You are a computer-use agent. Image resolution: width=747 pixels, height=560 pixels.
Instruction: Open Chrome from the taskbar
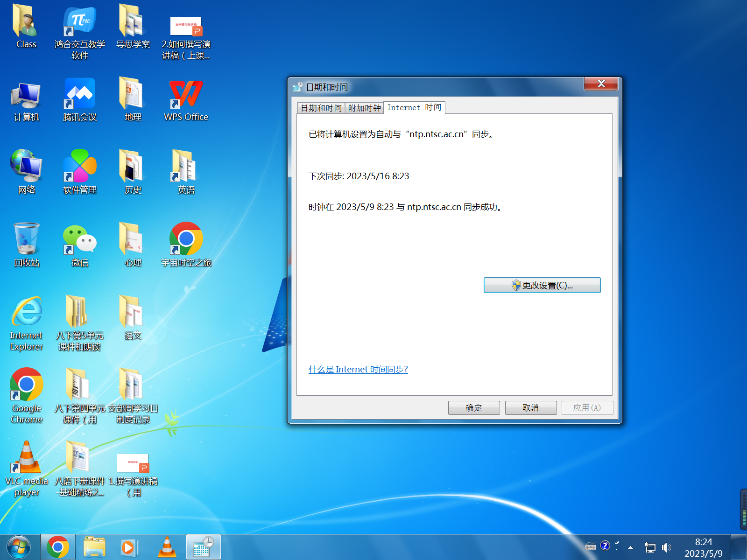(58, 547)
